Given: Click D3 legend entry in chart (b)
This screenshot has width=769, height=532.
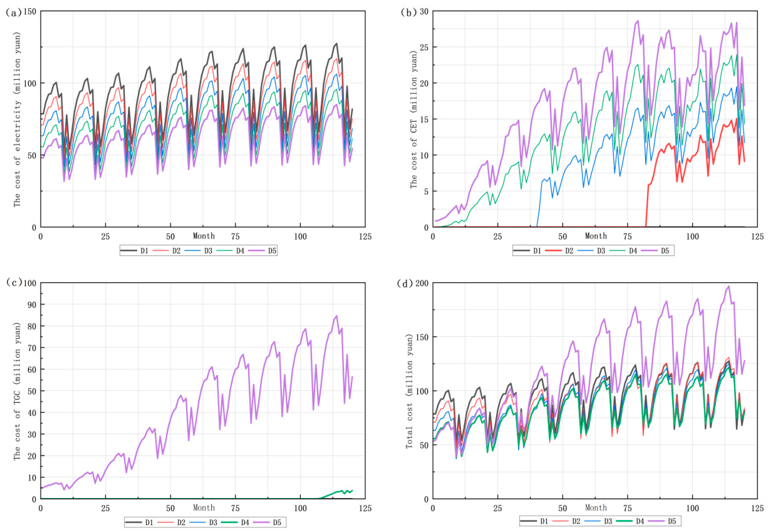Looking at the screenshot, I should coord(601,251).
